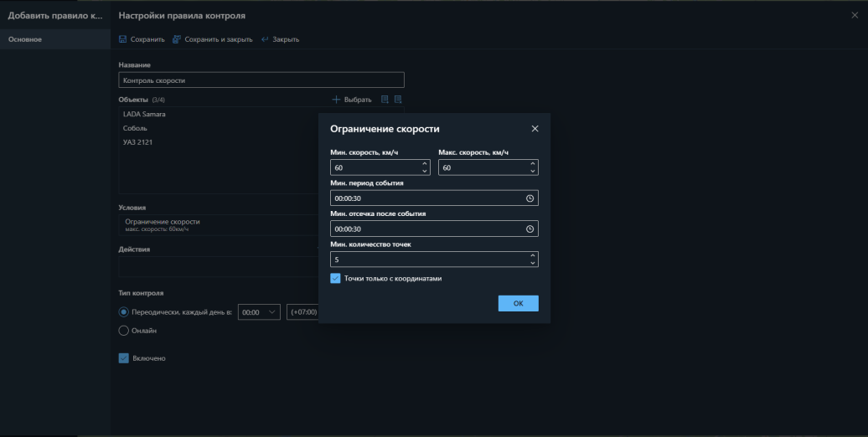Image resolution: width=868 pixels, height=437 pixels.
Task: Click the Название field containing Контроль скорости
Action: pyautogui.click(x=261, y=80)
